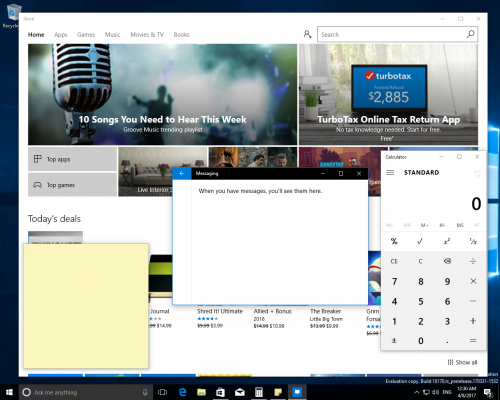Click the M+ memory add button

(424, 225)
